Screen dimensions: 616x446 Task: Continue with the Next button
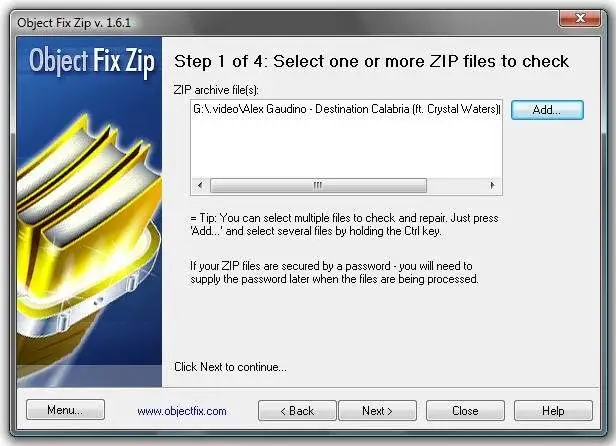coord(377,411)
